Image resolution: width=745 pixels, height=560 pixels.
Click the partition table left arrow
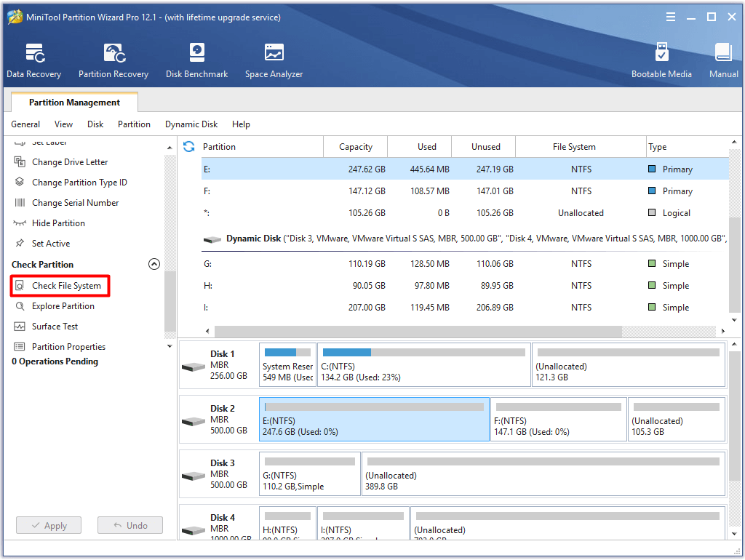[207, 331]
